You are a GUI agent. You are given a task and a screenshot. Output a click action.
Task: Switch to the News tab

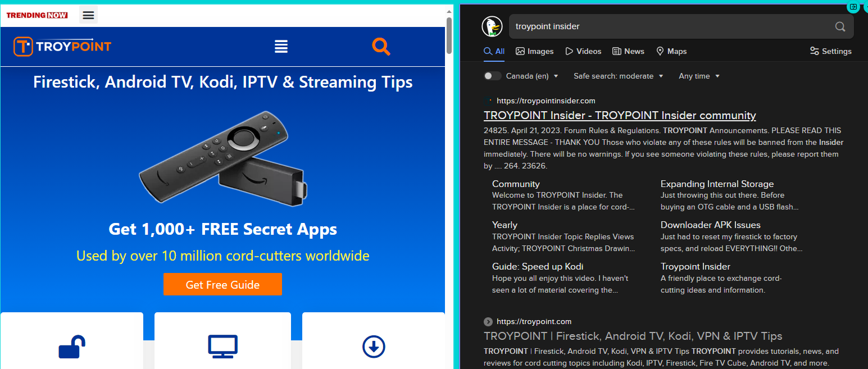pos(628,51)
